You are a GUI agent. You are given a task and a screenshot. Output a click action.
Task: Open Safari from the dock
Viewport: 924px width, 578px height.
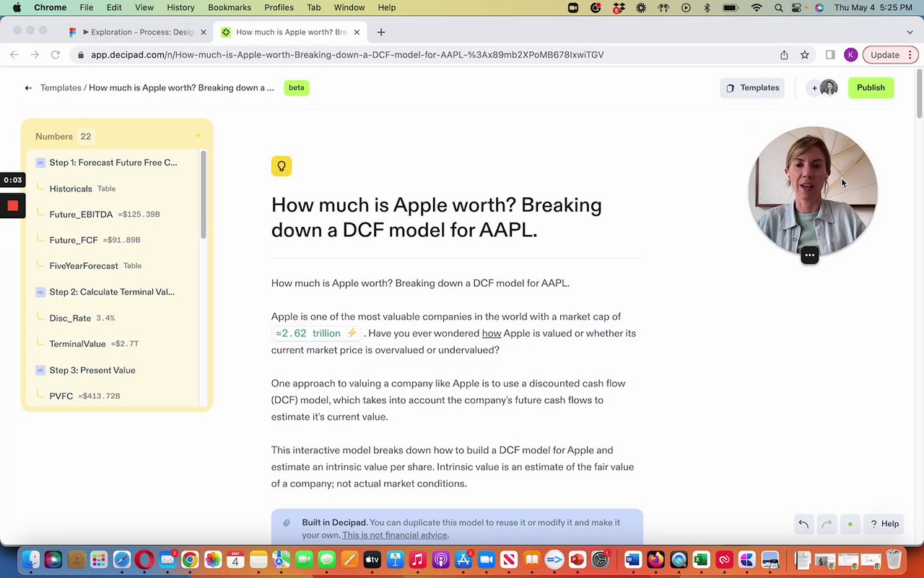click(x=121, y=560)
